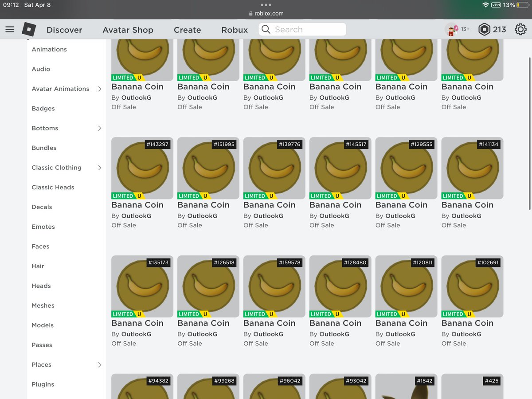
Task: Tap the roblox.com address bar
Action: pyautogui.click(x=266, y=13)
